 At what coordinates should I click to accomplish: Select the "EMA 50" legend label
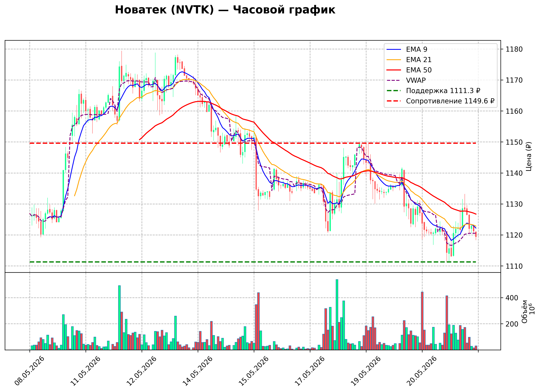[x=419, y=70]
